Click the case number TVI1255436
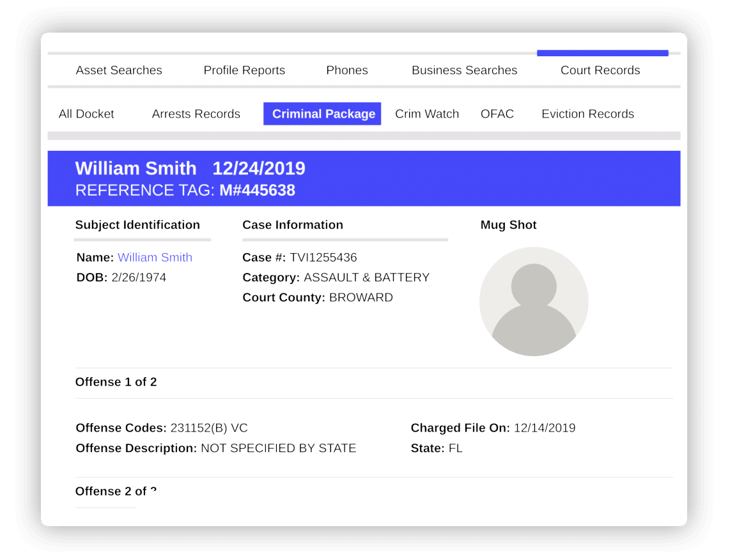The image size is (730, 560). (323, 258)
